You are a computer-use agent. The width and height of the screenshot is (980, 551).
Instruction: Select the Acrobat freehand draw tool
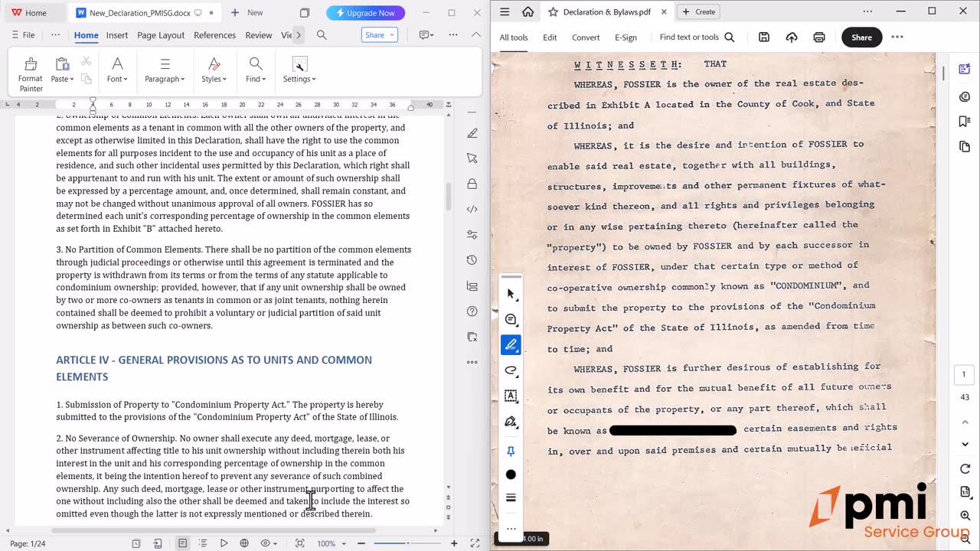[511, 370]
